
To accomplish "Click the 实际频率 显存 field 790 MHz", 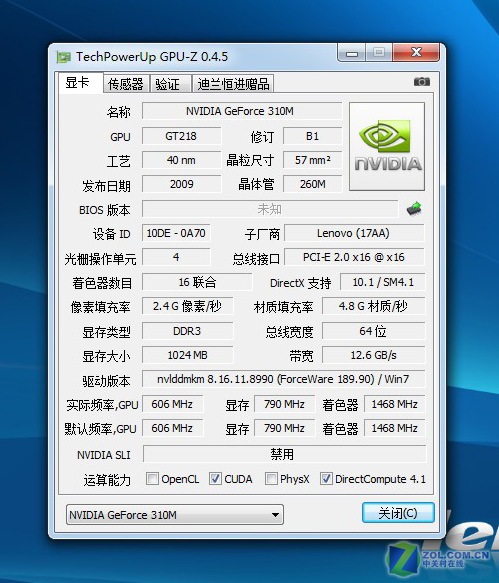I will (284, 404).
